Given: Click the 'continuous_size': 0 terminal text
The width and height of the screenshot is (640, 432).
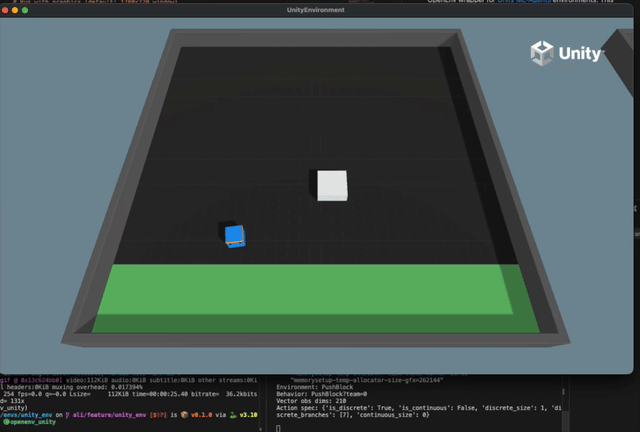Looking at the screenshot, I should (393, 415).
